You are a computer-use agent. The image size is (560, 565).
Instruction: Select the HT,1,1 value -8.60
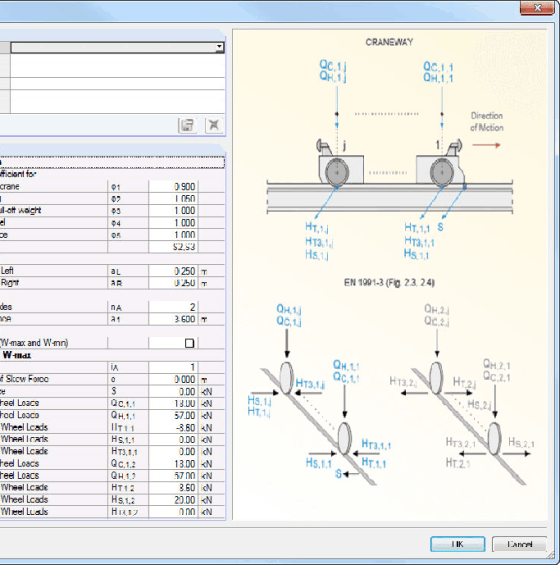[173, 427]
